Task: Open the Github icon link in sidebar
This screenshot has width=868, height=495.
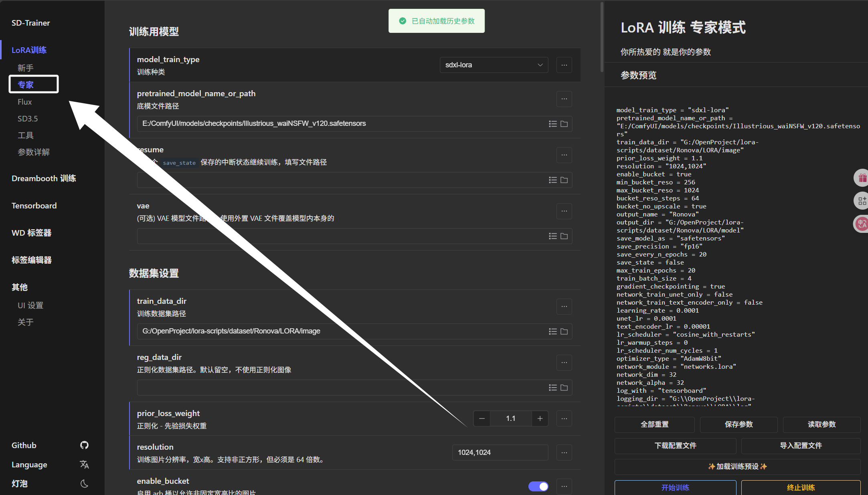Action: pyautogui.click(x=84, y=445)
